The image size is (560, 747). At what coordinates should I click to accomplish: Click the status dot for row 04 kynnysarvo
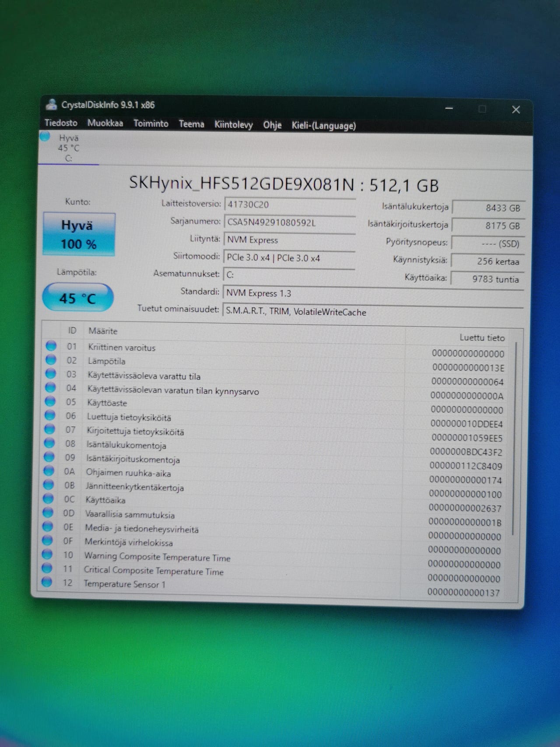click(x=50, y=388)
